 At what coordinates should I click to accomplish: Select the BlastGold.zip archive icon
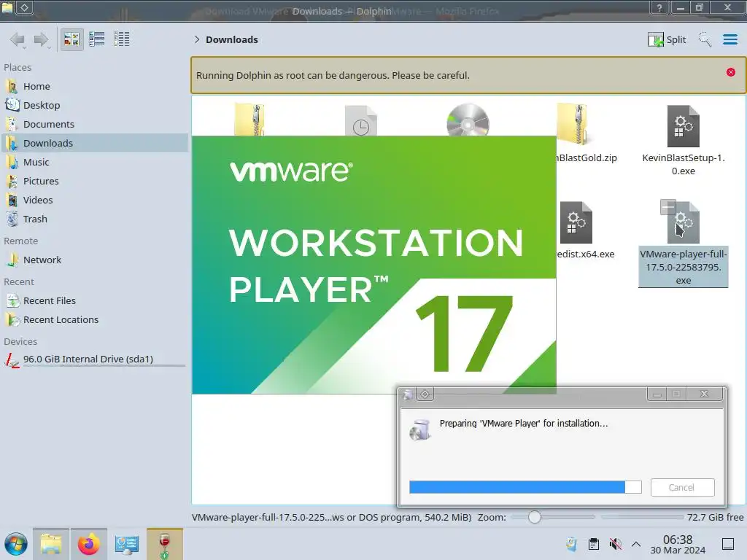click(x=573, y=125)
